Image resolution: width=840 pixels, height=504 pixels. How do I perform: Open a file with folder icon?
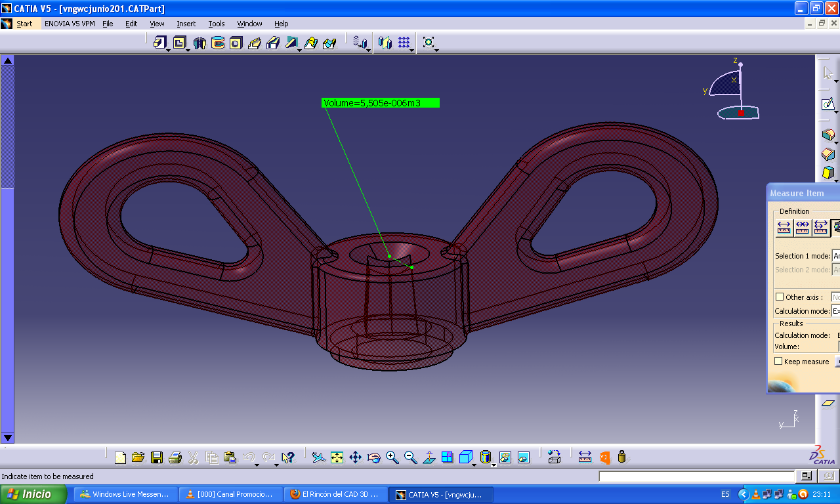pos(138,457)
